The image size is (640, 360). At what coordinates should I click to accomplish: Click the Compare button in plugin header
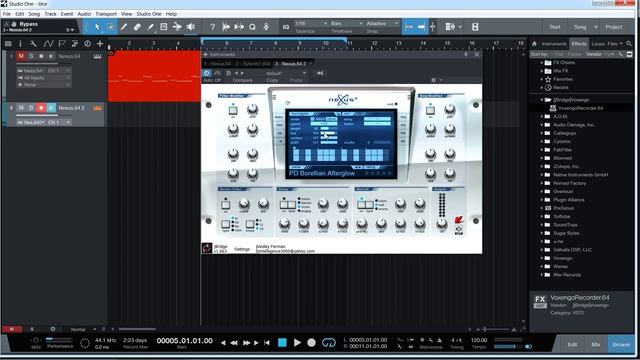click(x=242, y=80)
